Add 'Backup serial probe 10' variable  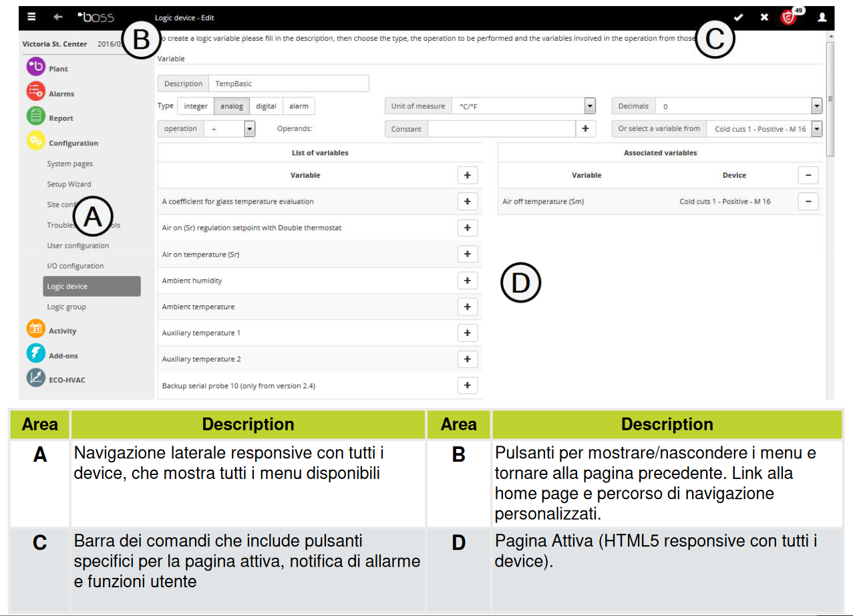[x=467, y=386]
